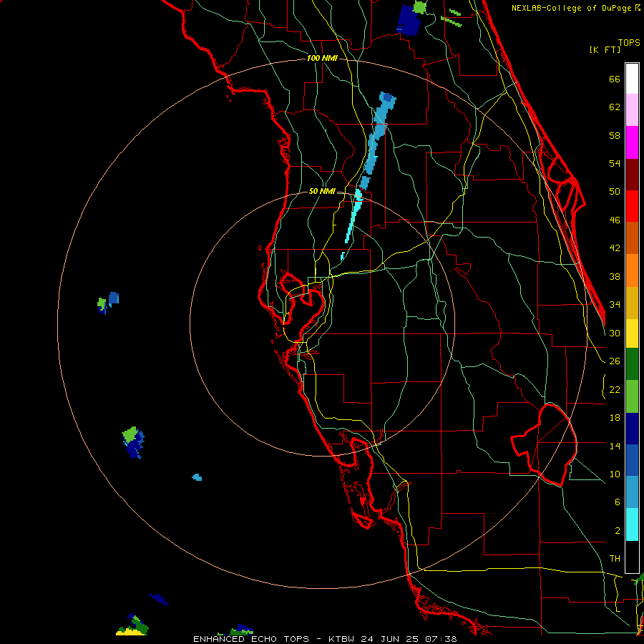Click the dark orange legend swatch

[x=632, y=238]
